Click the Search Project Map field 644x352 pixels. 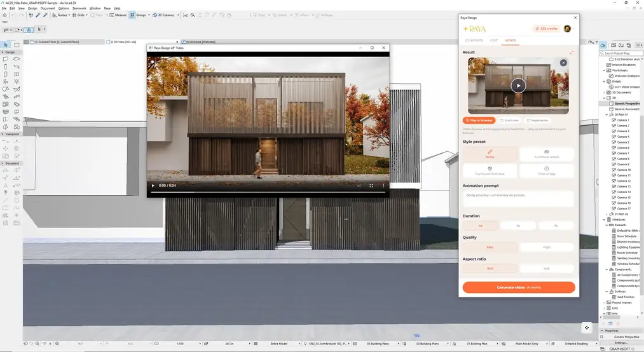click(x=620, y=53)
